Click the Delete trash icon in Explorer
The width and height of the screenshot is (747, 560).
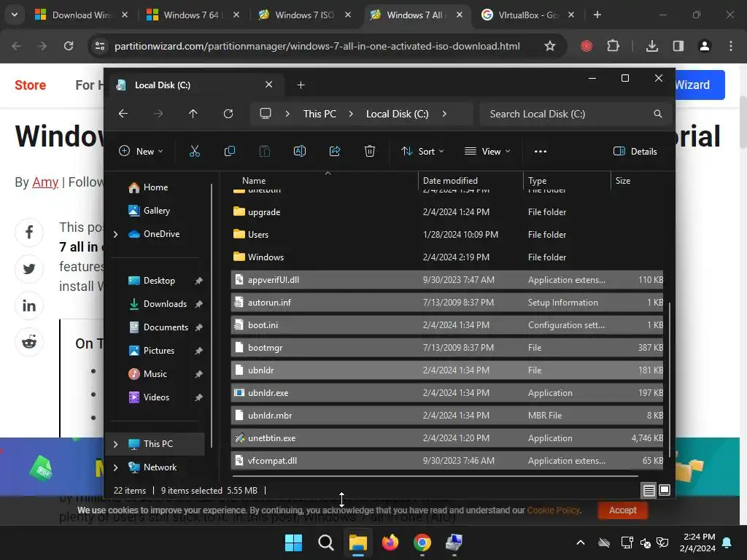point(370,152)
